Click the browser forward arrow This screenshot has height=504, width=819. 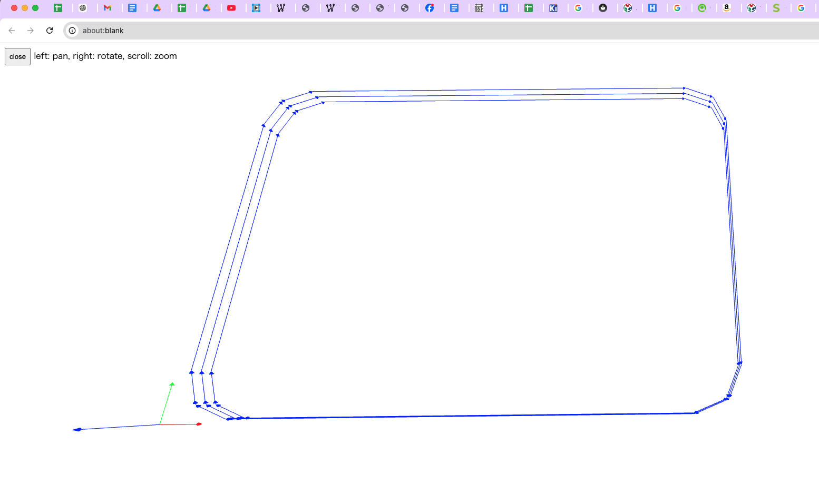click(x=31, y=31)
